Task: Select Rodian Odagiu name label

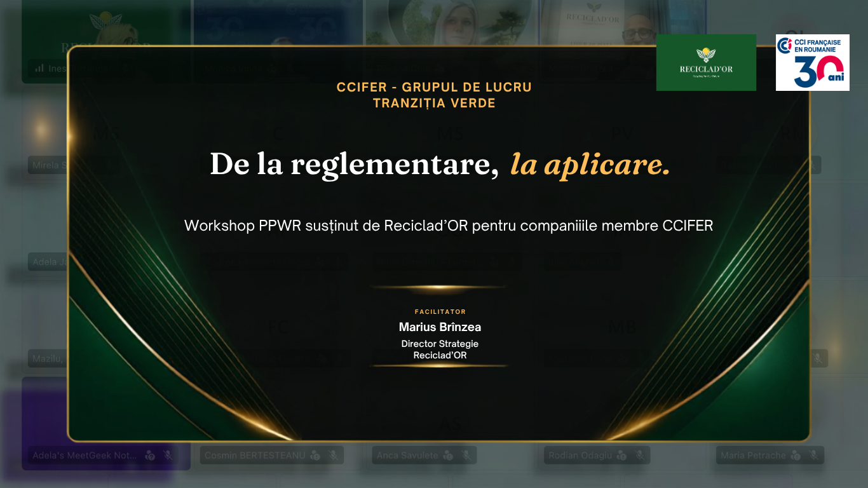Action: [x=580, y=456]
